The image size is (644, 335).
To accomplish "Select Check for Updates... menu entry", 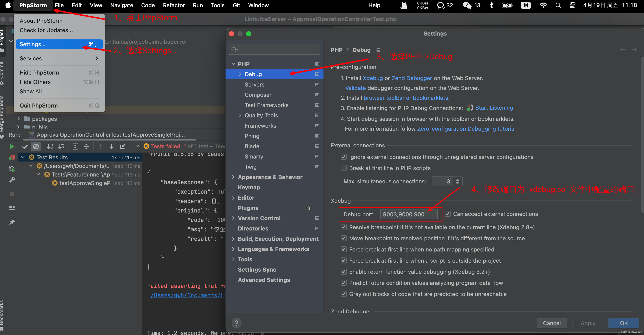I will pyautogui.click(x=59, y=30).
